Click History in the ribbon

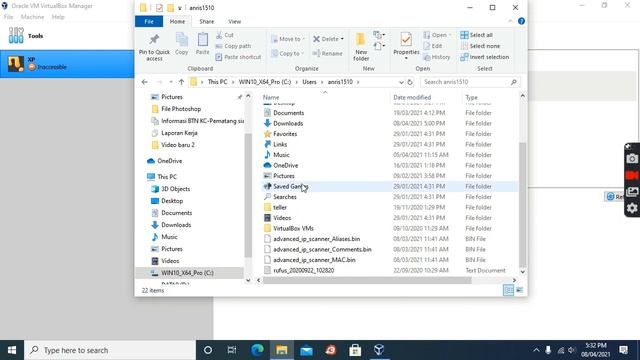(x=437, y=57)
